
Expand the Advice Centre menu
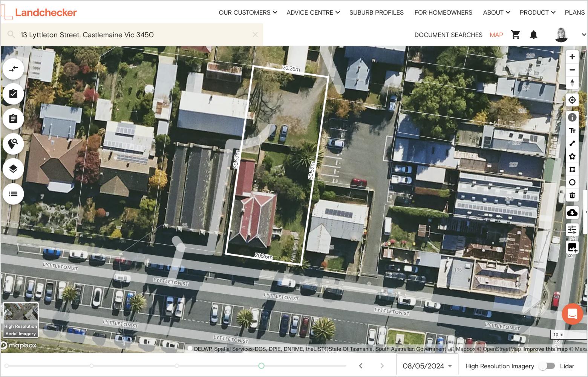tap(313, 12)
